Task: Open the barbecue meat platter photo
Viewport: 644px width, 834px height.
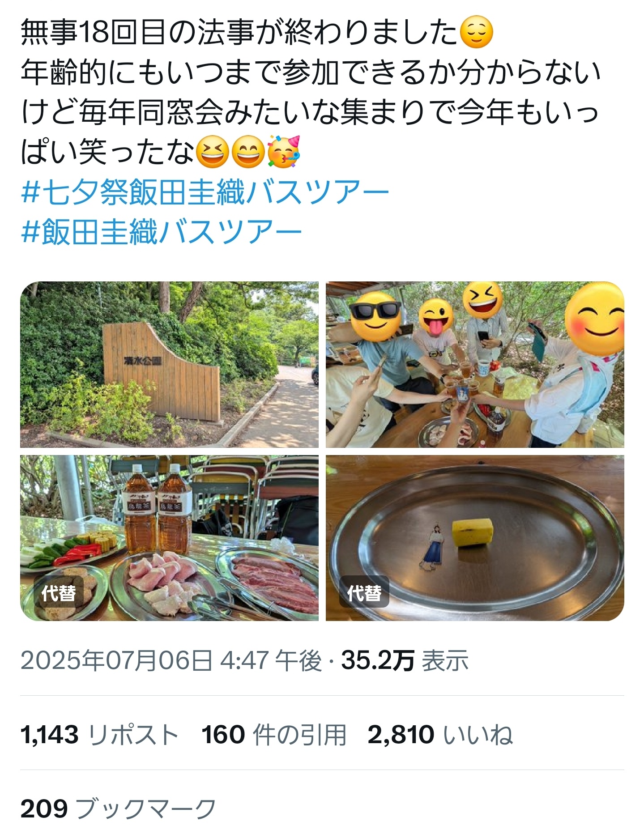Action: (x=169, y=538)
